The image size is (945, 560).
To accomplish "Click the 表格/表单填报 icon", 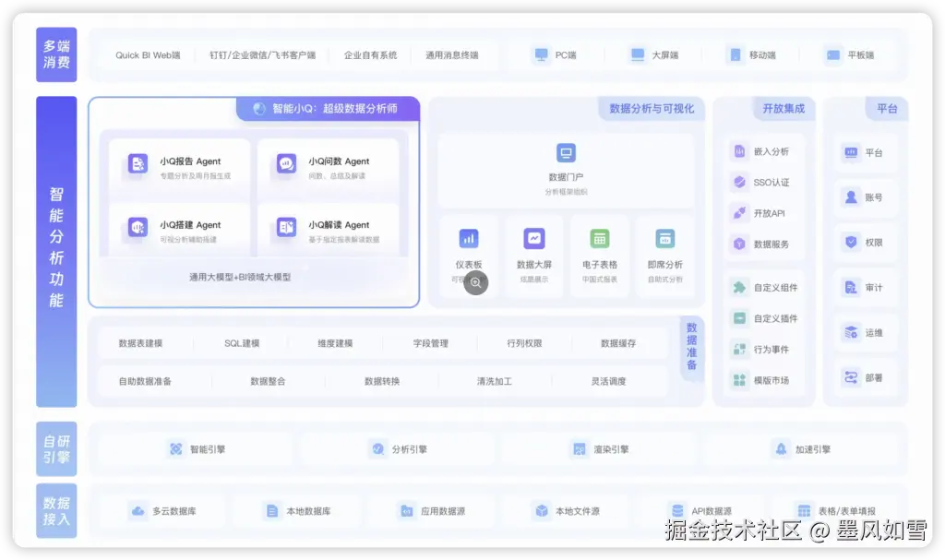I will (x=804, y=511).
